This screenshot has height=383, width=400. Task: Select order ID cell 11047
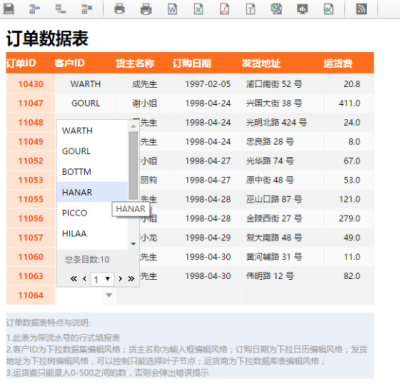pos(31,103)
